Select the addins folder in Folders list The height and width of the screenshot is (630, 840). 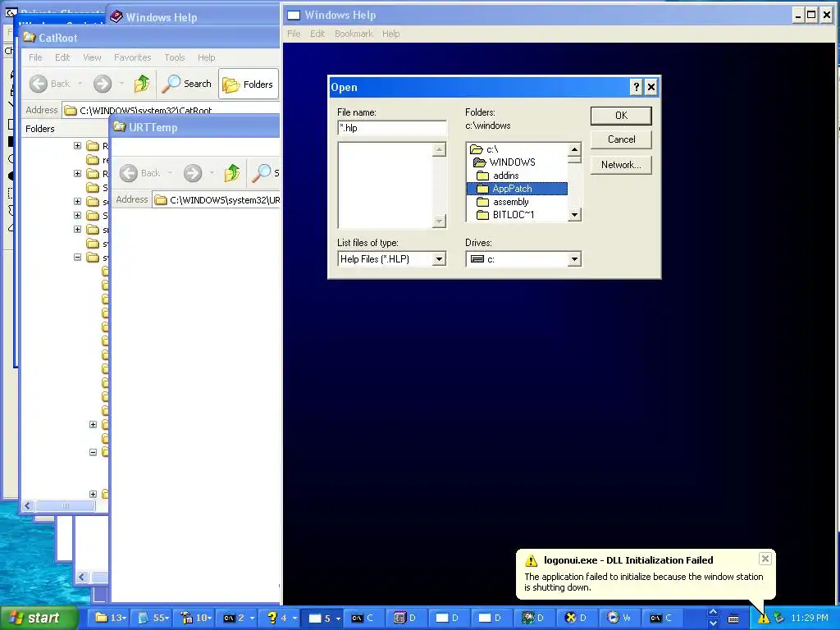pyautogui.click(x=498, y=176)
